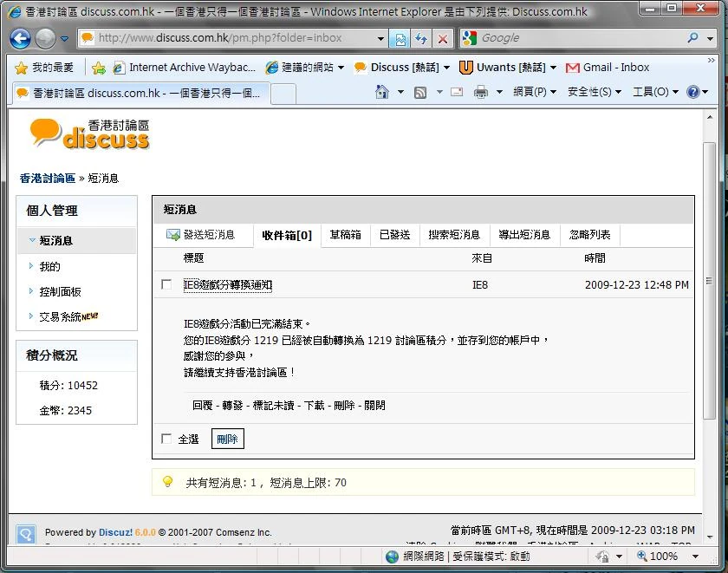Click the Discuz! footer link
This screenshot has height=573, width=728.
click(x=115, y=532)
